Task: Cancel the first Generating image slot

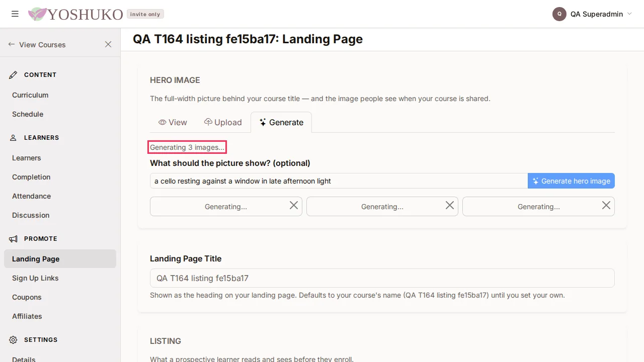Action: [294, 205]
